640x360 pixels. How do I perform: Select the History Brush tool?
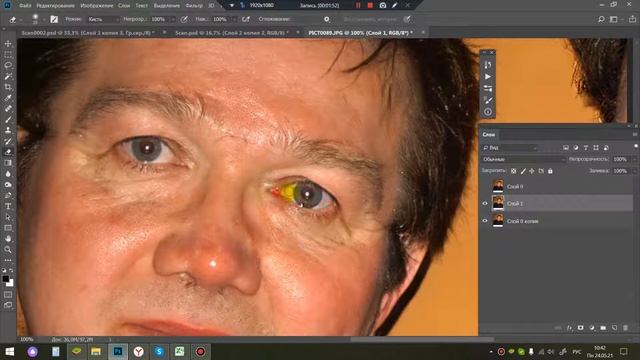8,141
